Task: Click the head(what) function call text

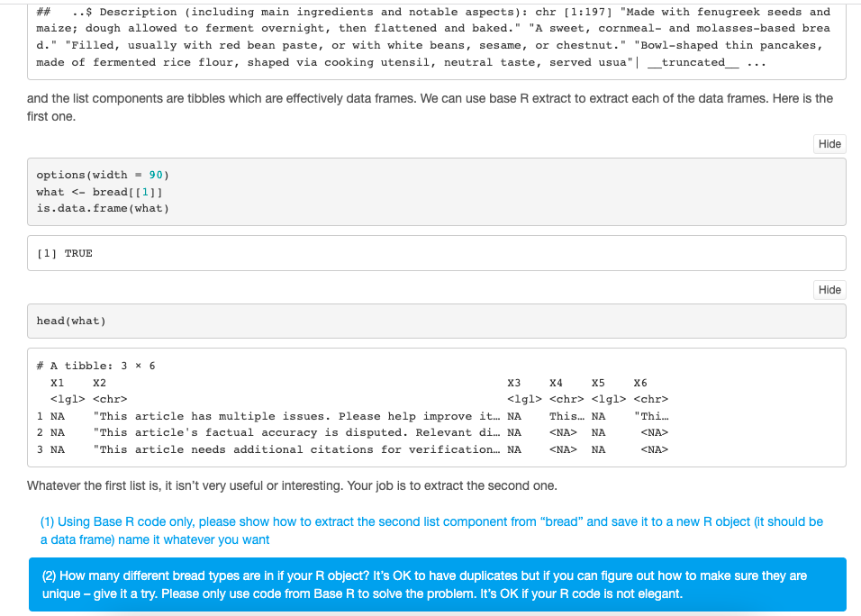Action: tap(69, 321)
